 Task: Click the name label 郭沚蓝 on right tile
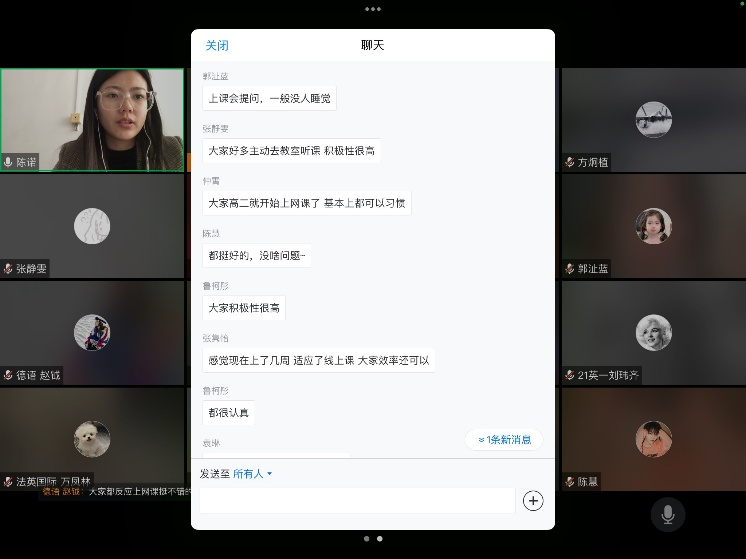593,269
